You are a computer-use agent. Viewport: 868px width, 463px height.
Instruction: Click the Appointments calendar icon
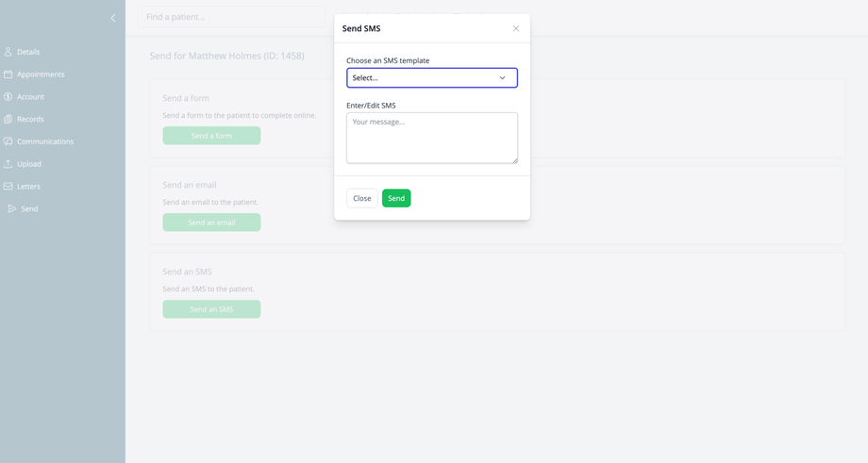(x=8, y=74)
